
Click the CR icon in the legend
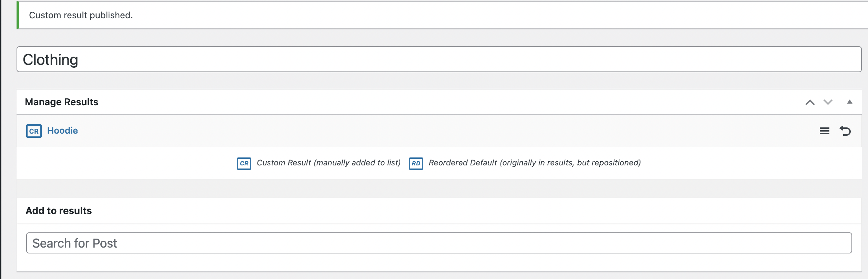pos(244,163)
